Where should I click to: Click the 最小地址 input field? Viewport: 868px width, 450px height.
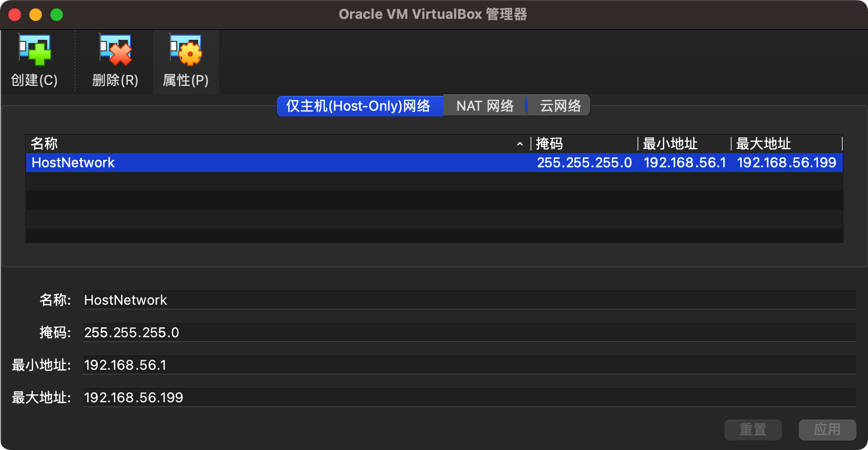tap(469, 365)
